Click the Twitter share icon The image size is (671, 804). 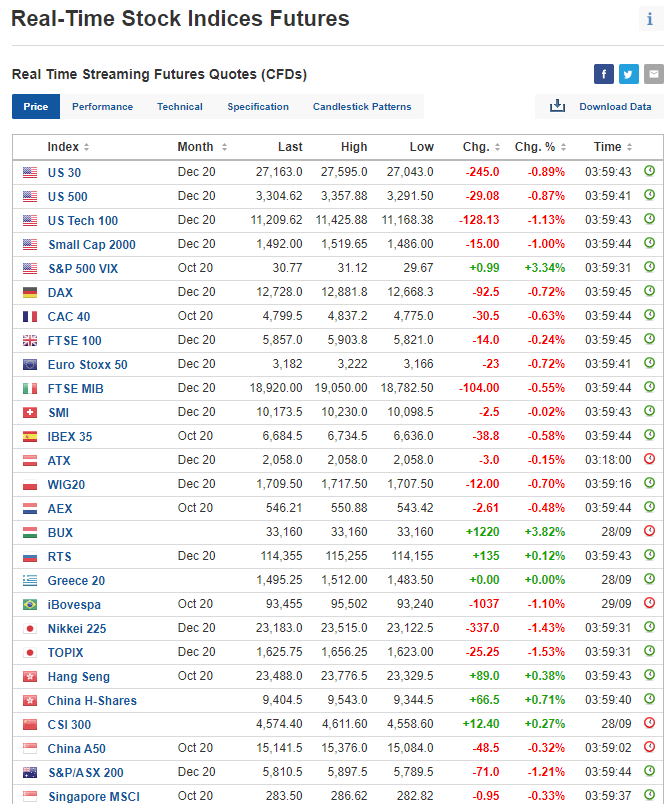(629, 74)
